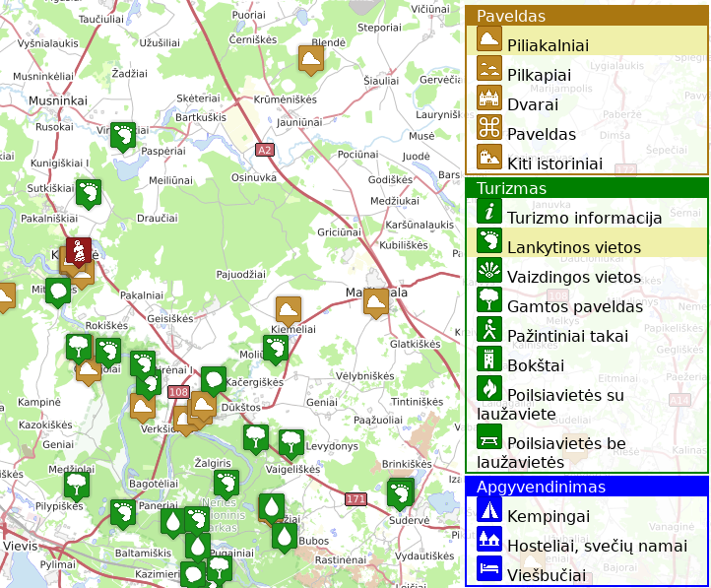Open the red marker at Kernavė
The height and width of the screenshot is (588, 711).
tap(79, 249)
